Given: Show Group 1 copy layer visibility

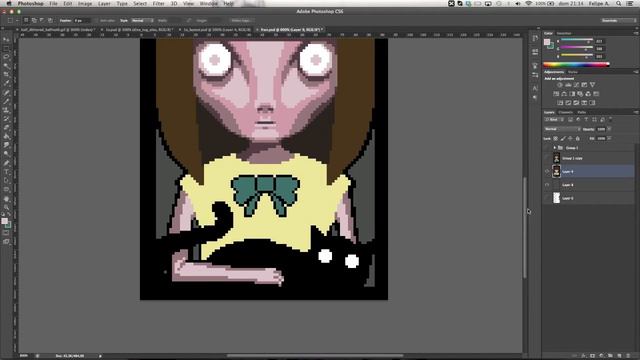Looking at the screenshot, I should 547,158.
